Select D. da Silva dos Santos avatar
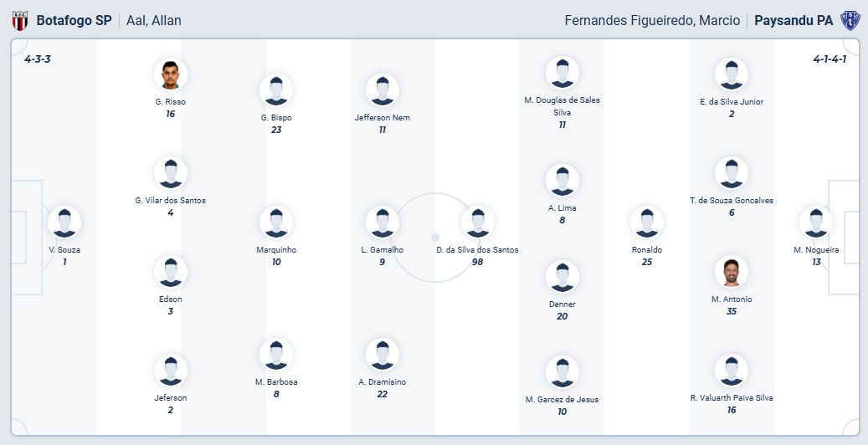This screenshot has height=445, width=868. (x=477, y=222)
